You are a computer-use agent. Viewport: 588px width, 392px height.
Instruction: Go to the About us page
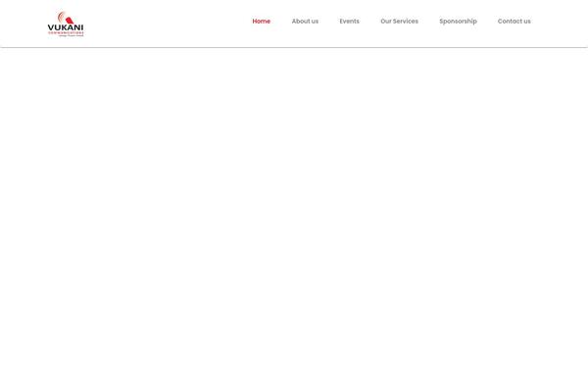point(305,22)
